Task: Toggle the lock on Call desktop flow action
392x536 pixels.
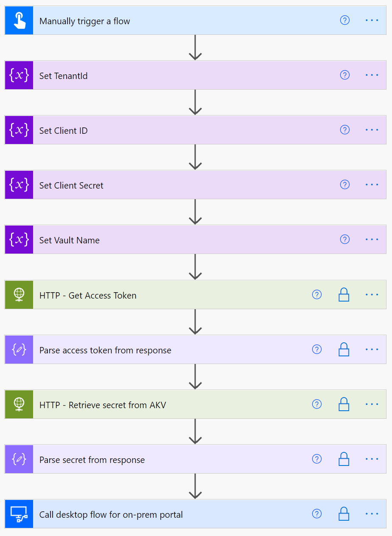Action: (344, 513)
